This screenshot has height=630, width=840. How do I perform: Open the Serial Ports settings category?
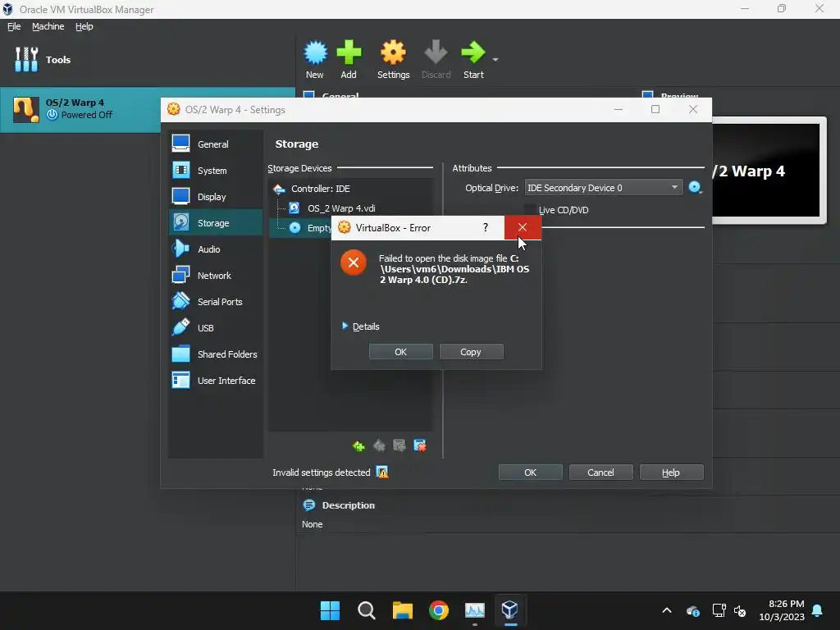tap(216, 302)
